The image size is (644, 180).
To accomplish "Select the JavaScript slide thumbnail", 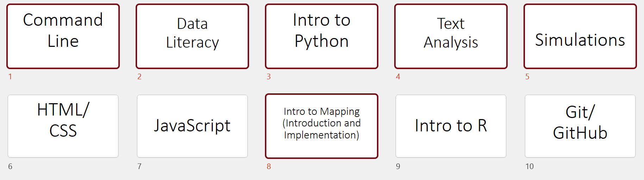I will pos(192,126).
